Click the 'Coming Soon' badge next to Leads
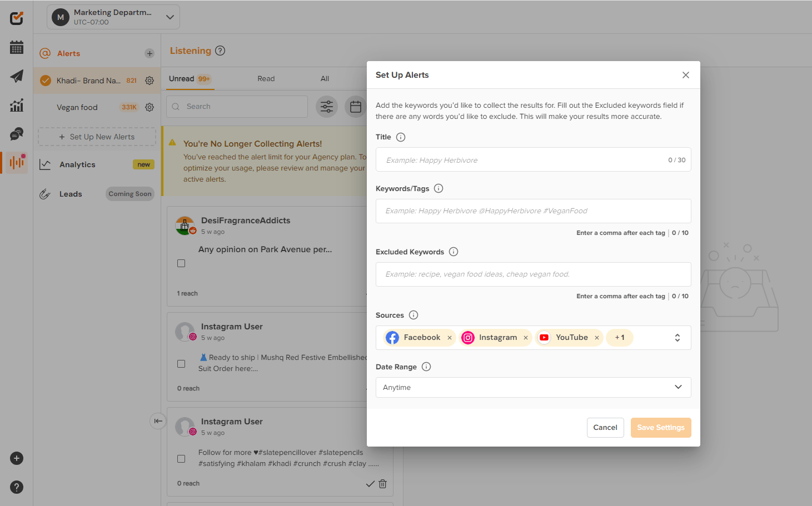The width and height of the screenshot is (812, 506). click(130, 194)
